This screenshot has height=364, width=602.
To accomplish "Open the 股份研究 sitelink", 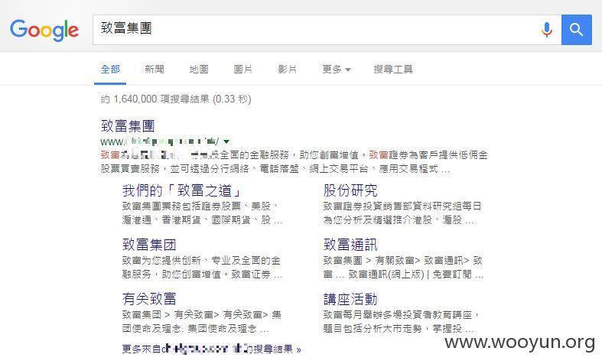I will pyautogui.click(x=350, y=190).
